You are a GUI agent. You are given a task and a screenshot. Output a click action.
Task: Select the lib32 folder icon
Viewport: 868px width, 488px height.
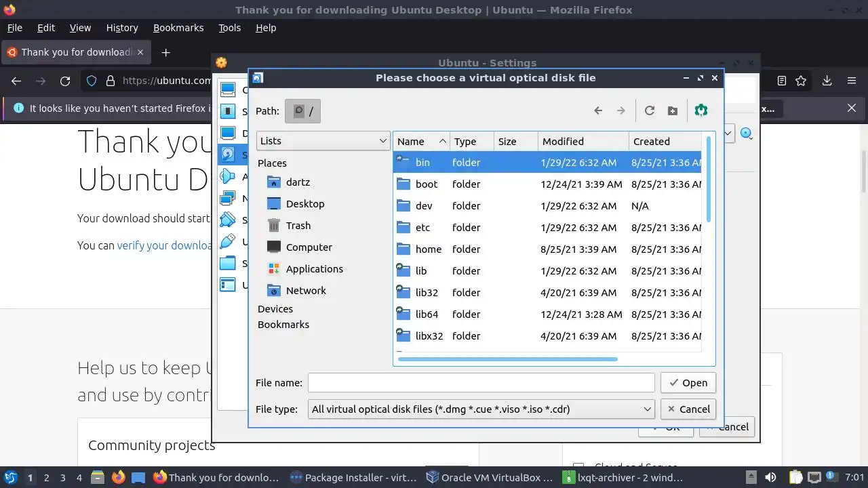pos(403,292)
